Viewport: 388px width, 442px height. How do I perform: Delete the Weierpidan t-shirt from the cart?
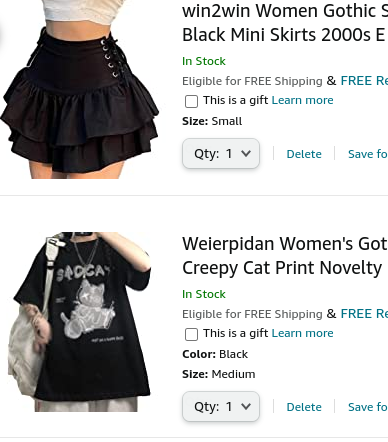pos(304,407)
